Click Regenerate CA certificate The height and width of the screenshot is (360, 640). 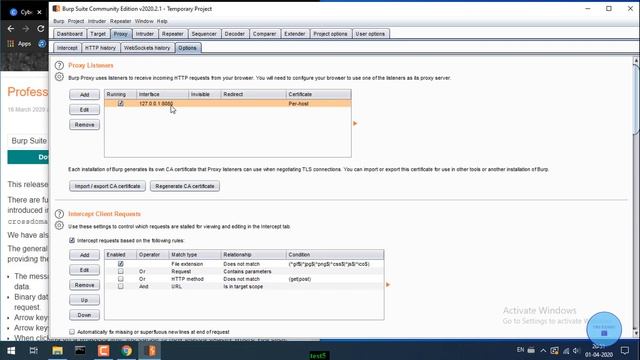pyautogui.click(x=185, y=186)
